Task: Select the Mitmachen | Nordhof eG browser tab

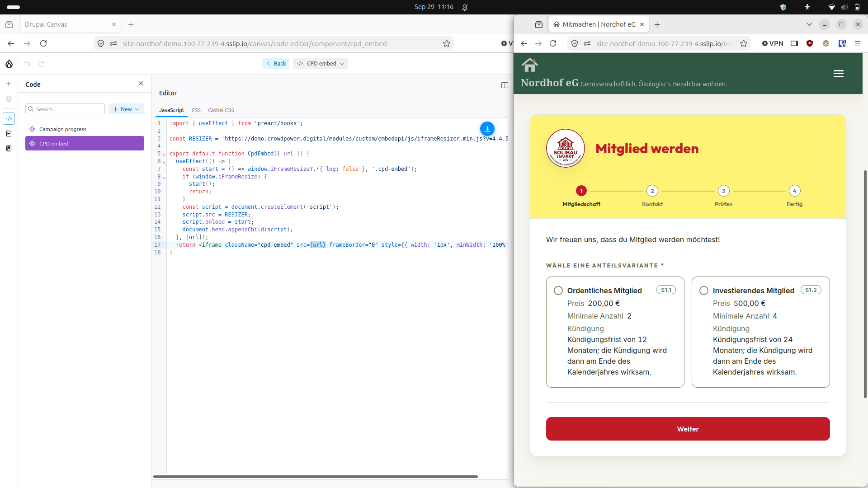Action: (x=599, y=24)
